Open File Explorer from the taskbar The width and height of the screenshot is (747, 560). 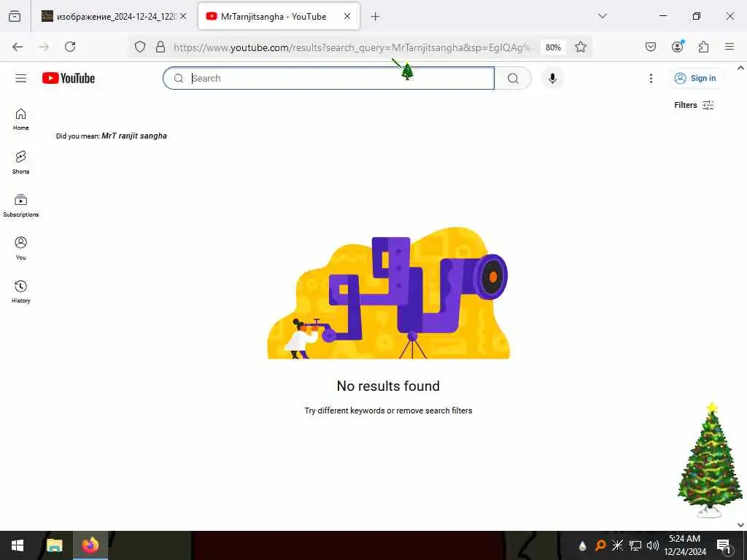click(54, 545)
